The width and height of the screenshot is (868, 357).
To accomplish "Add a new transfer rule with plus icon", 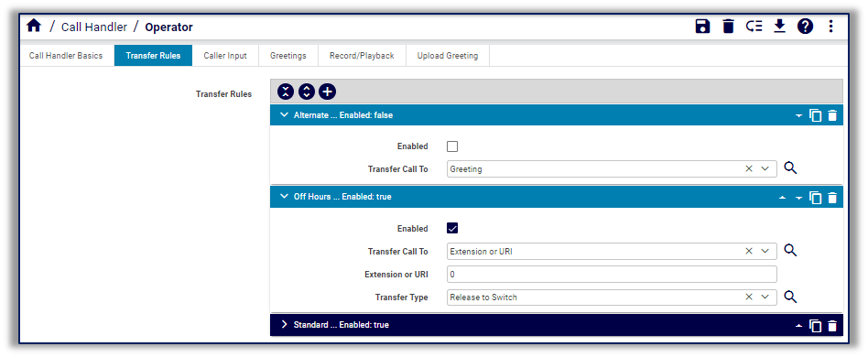I will tap(327, 92).
